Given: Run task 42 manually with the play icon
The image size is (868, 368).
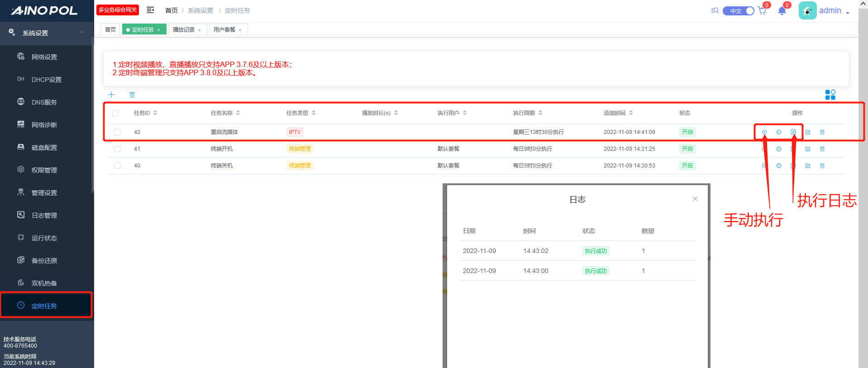Looking at the screenshot, I should [764, 132].
